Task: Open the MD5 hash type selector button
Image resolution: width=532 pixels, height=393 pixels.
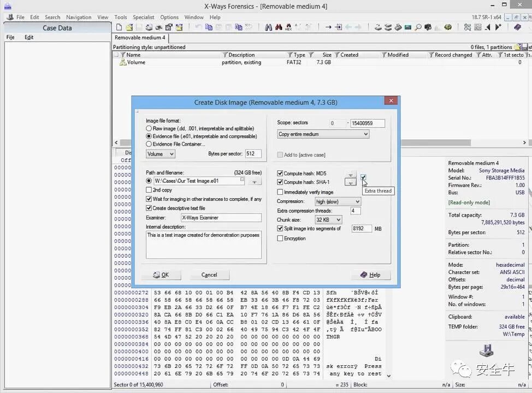Action: (x=351, y=174)
